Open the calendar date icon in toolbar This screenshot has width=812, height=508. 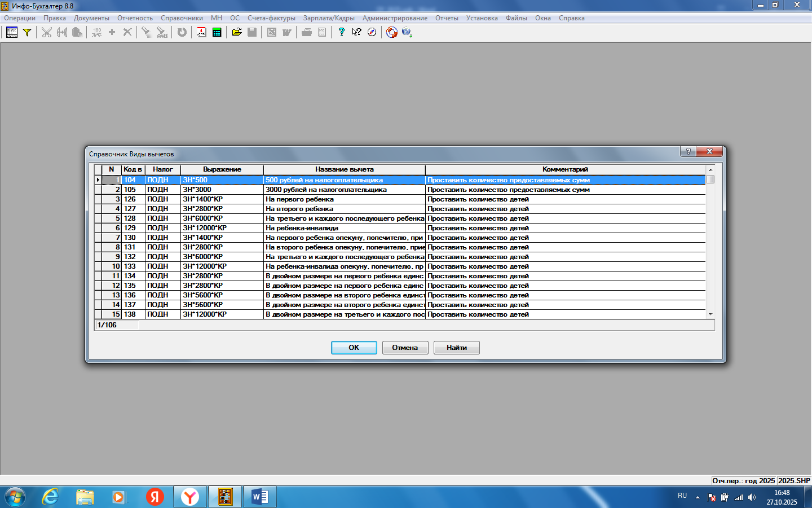click(x=201, y=32)
